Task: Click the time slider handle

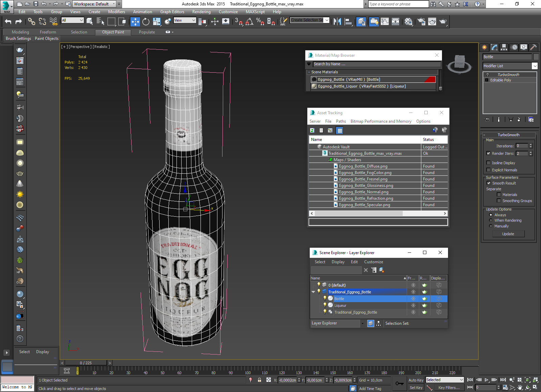Action: click(86, 363)
